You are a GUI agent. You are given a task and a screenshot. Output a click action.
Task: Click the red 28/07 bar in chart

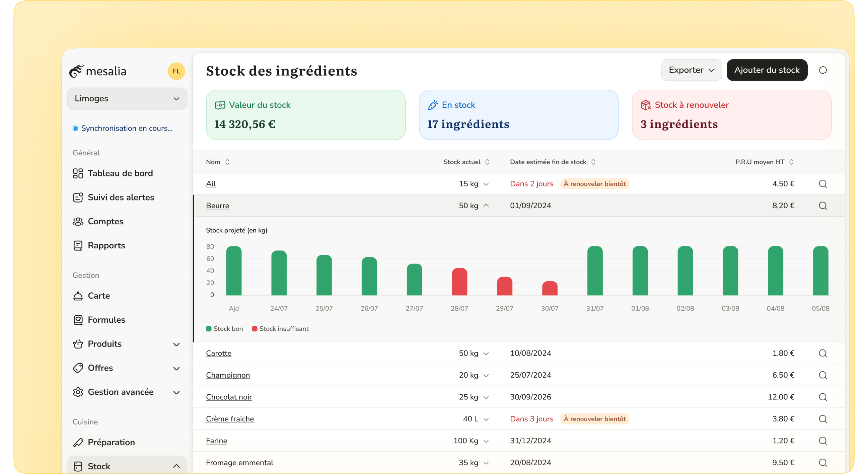(x=459, y=282)
